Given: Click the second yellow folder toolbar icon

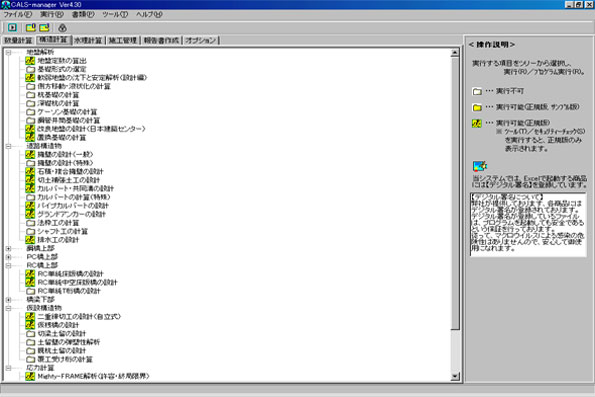Looking at the screenshot, I should [x=44, y=27].
